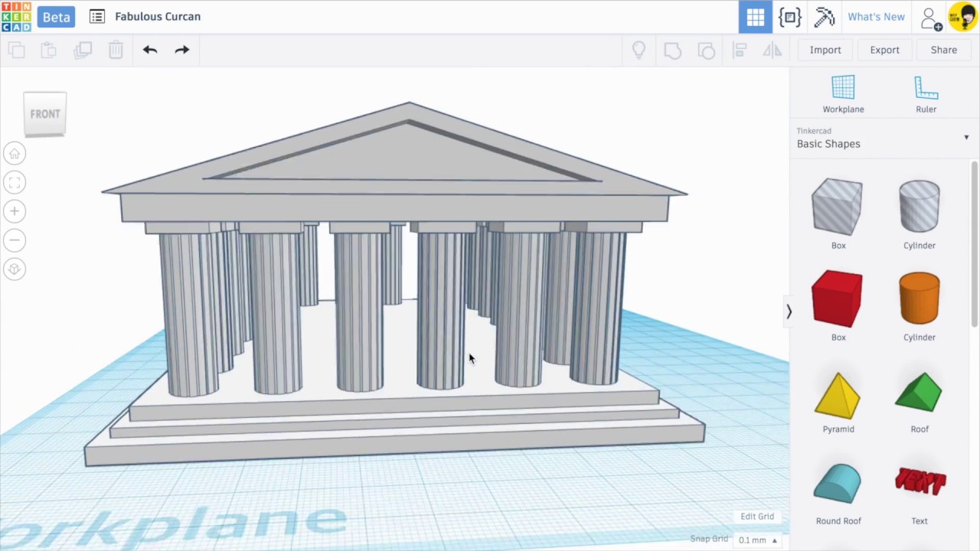Click the Import button

825,50
